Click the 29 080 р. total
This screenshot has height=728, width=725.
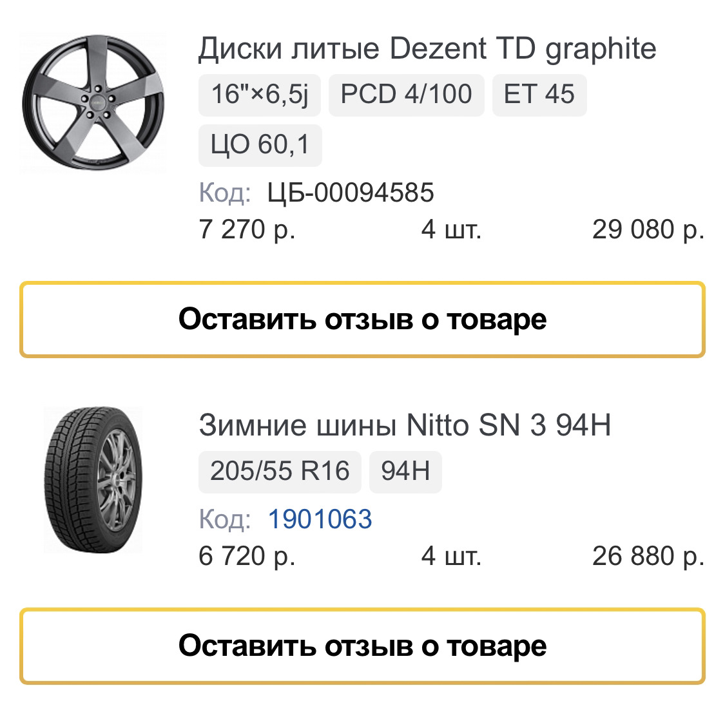(x=648, y=229)
